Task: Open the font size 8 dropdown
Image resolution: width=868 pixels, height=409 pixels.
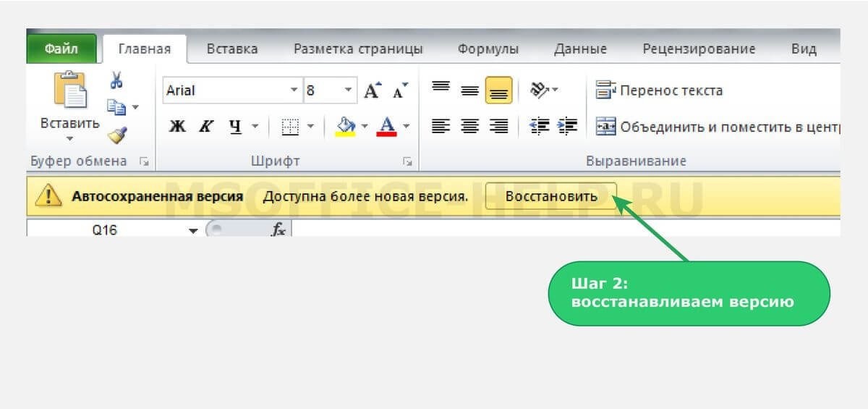Action: (349, 90)
